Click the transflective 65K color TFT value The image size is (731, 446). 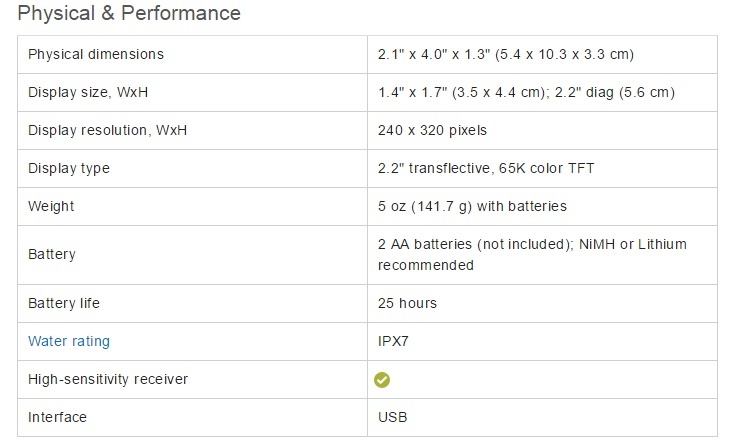tap(485, 168)
